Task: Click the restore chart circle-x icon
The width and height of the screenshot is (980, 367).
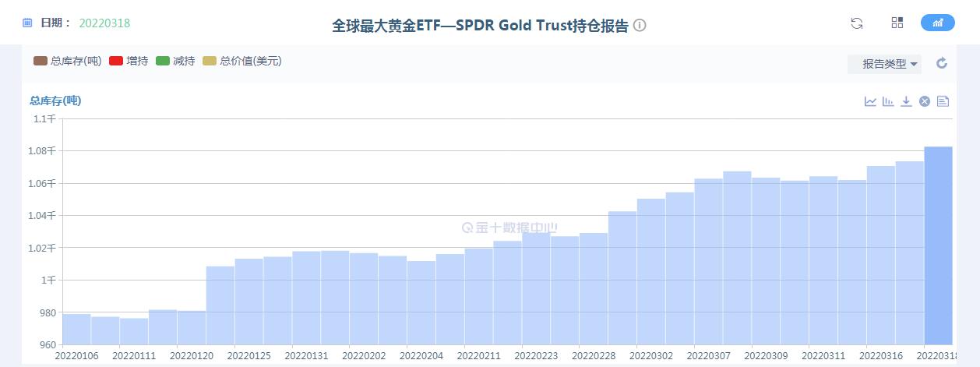Action: tap(925, 101)
